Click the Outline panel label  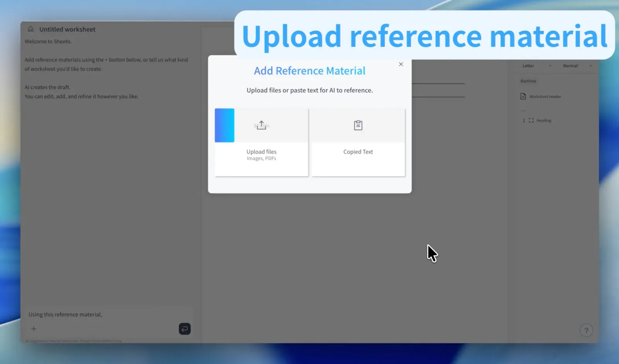tap(528, 81)
